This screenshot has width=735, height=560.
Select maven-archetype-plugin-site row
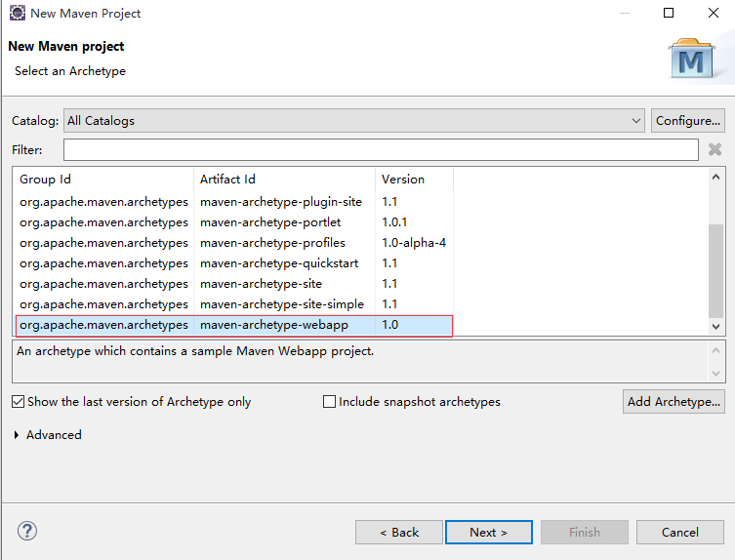(x=233, y=202)
